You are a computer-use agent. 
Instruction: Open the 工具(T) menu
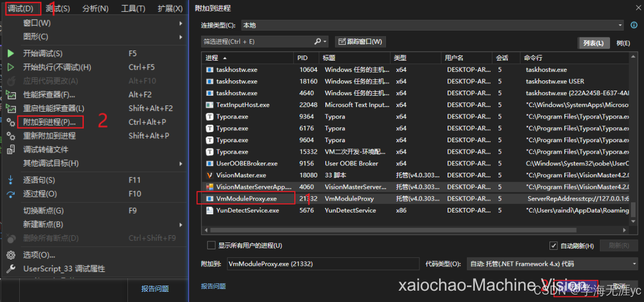(133, 8)
